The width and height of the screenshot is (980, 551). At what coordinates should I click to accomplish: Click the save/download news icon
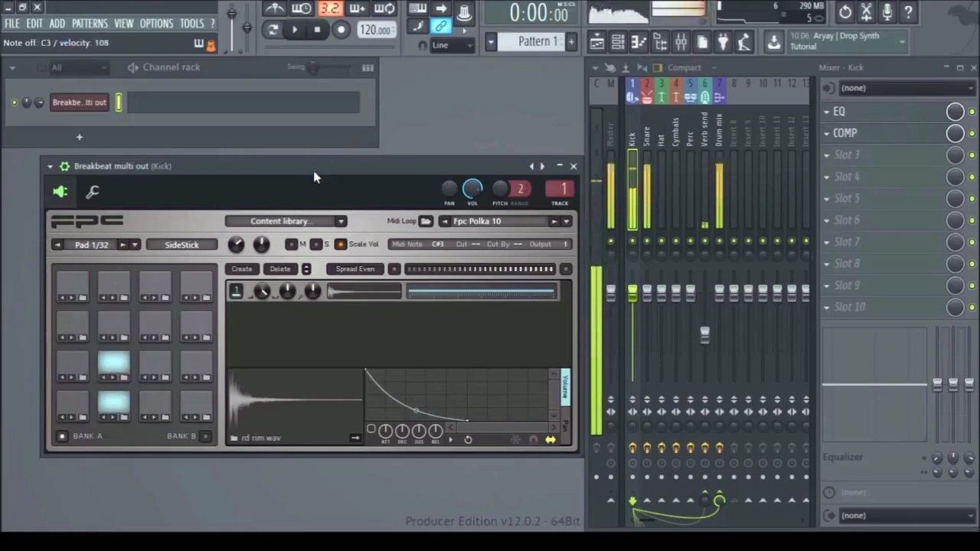tap(773, 41)
